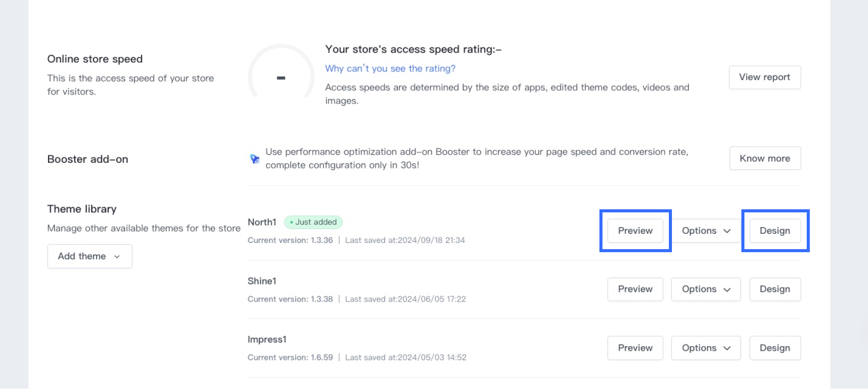Open 'Why can't you see the rating?' link
Image resolution: width=868 pixels, height=389 pixels.
390,68
